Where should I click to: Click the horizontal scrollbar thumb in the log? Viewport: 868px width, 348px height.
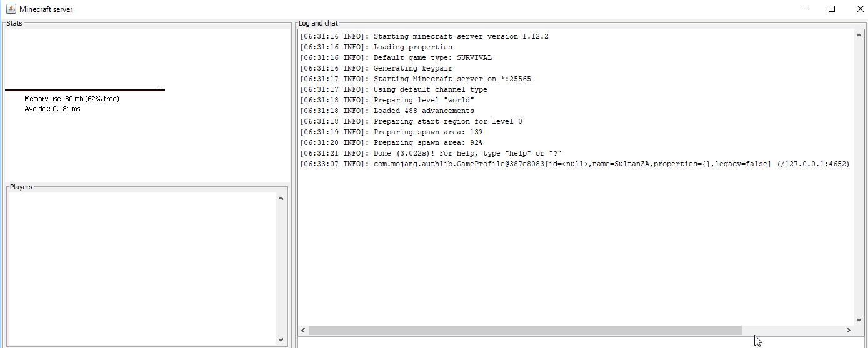525,330
